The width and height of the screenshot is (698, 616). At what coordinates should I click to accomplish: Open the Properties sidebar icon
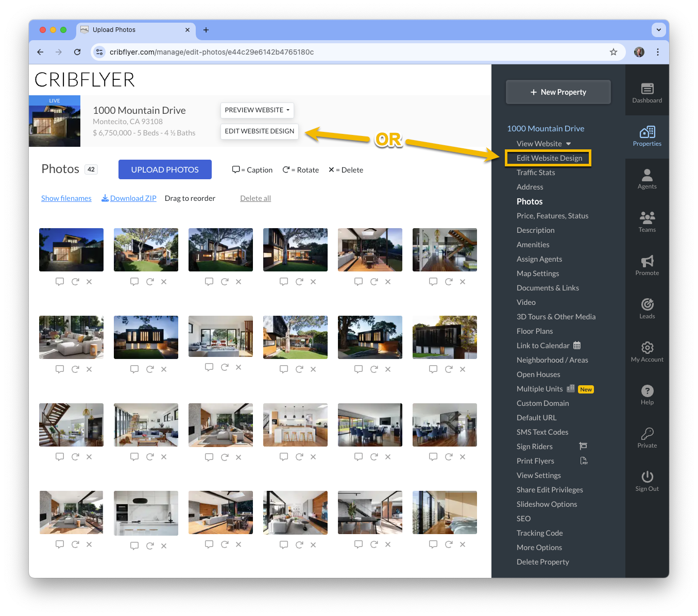pyautogui.click(x=647, y=136)
